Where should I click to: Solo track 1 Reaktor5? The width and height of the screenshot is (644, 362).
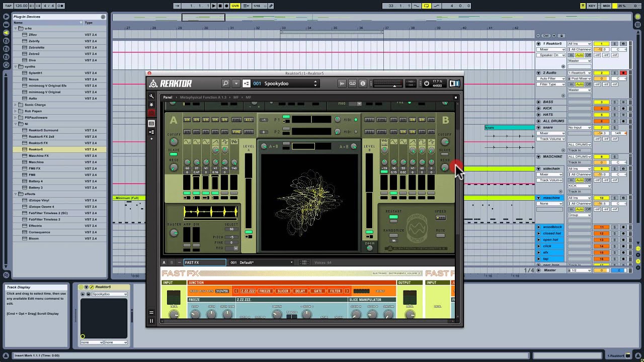pyautogui.click(x=614, y=44)
